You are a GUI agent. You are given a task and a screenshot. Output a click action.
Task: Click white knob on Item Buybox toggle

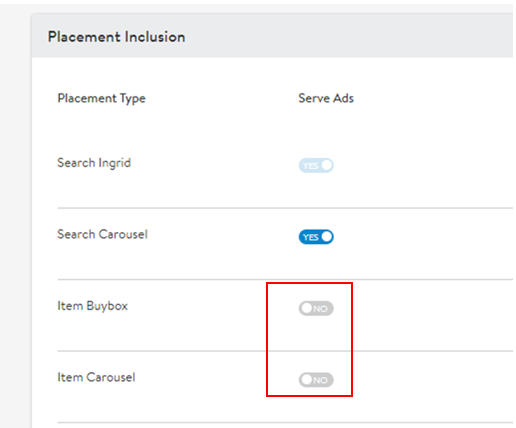(x=306, y=308)
